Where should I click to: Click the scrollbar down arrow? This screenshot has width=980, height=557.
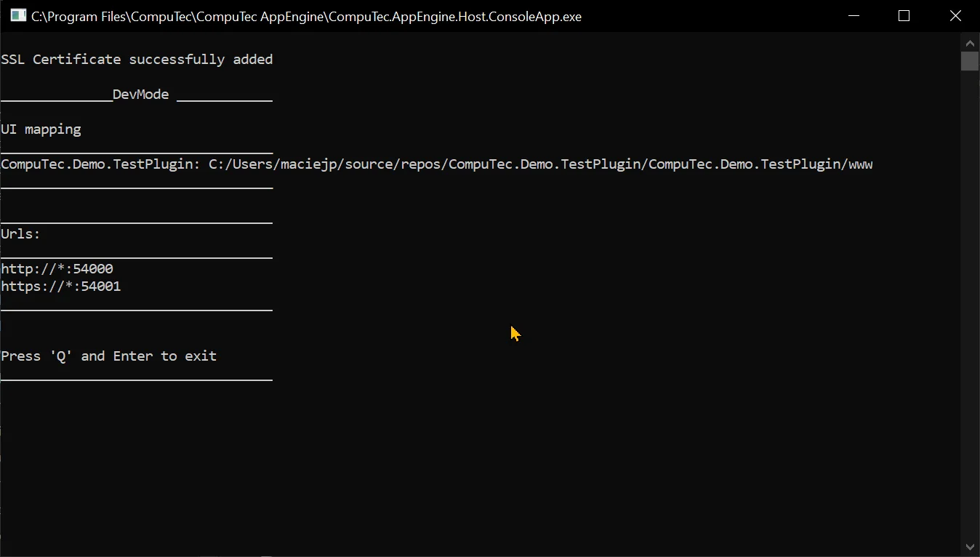[970, 546]
